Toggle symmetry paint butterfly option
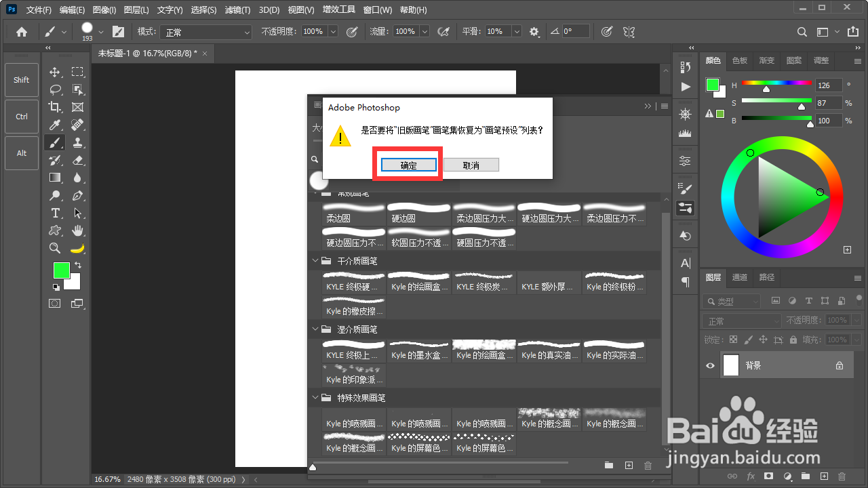Image resolution: width=868 pixels, height=488 pixels. 629,32
